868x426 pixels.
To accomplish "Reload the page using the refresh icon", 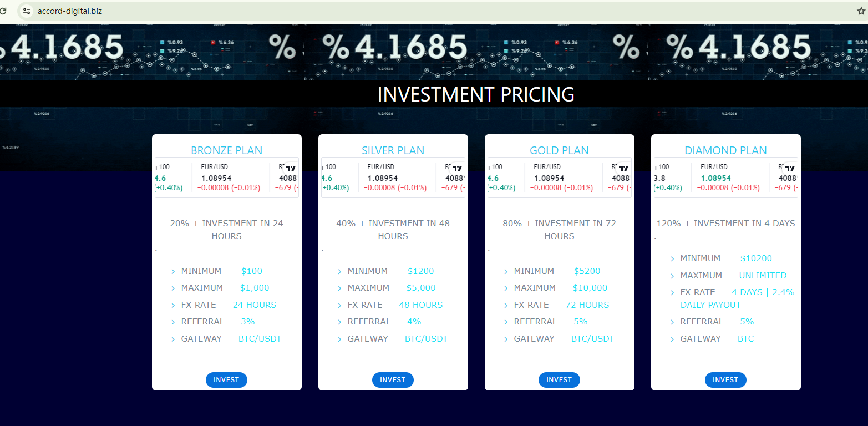I will tap(3, 11).
